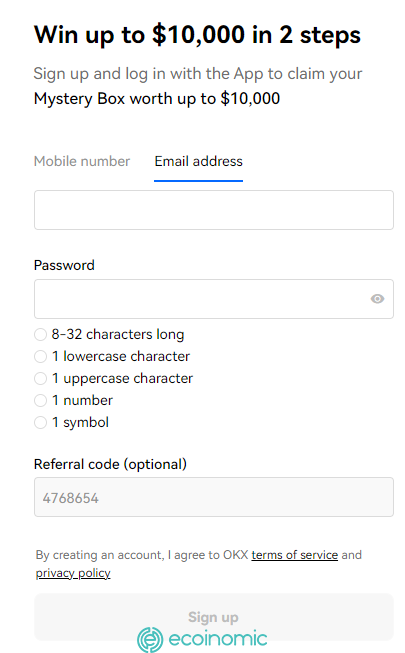Image resolution: width=405 pixels, height=653 pixels.
Task: Focus the email address input field
Action: 214,210
